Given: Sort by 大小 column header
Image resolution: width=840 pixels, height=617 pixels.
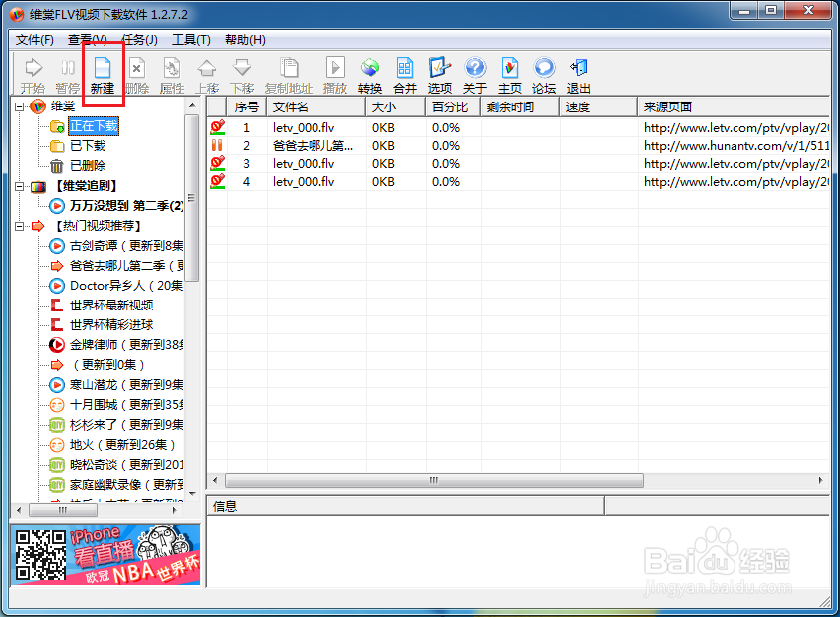Looking at the screenshot, I should (x=396, y=107).
